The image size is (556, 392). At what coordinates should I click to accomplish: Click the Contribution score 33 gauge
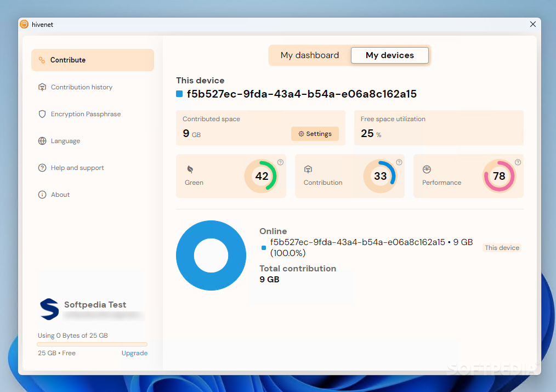381,176
